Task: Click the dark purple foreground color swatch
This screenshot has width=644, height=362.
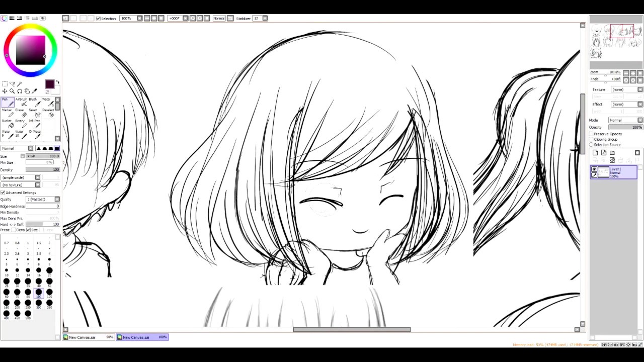Action: click(50, 84)
